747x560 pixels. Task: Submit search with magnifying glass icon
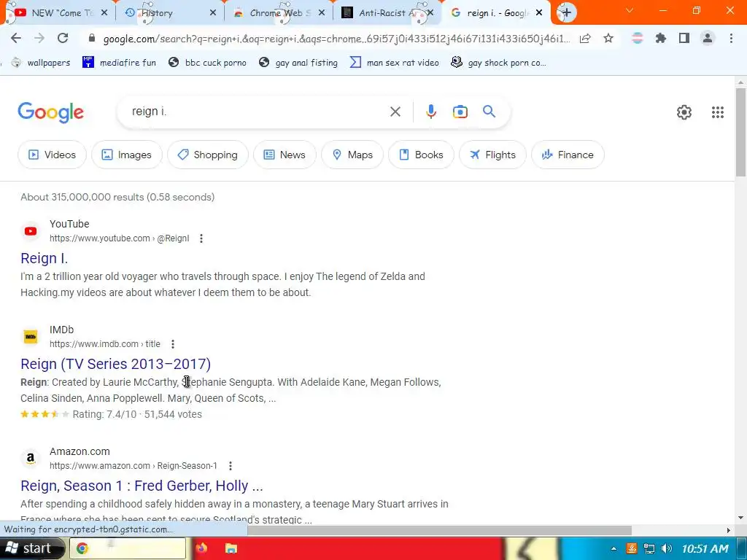click(489, 112)
